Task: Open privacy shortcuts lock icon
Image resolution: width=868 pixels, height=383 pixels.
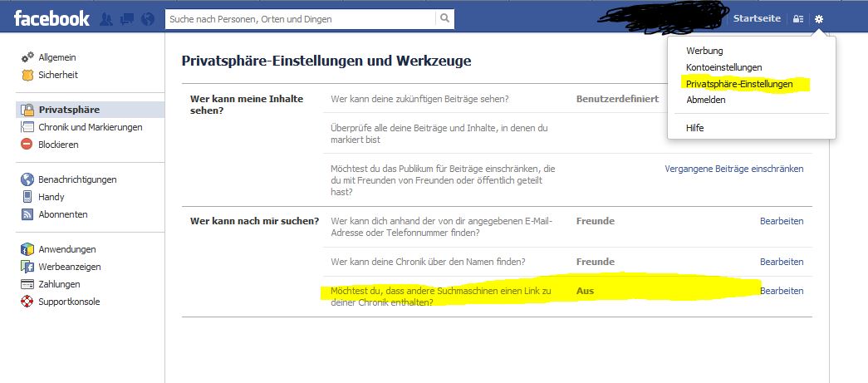Action: [x=797, y=19]
